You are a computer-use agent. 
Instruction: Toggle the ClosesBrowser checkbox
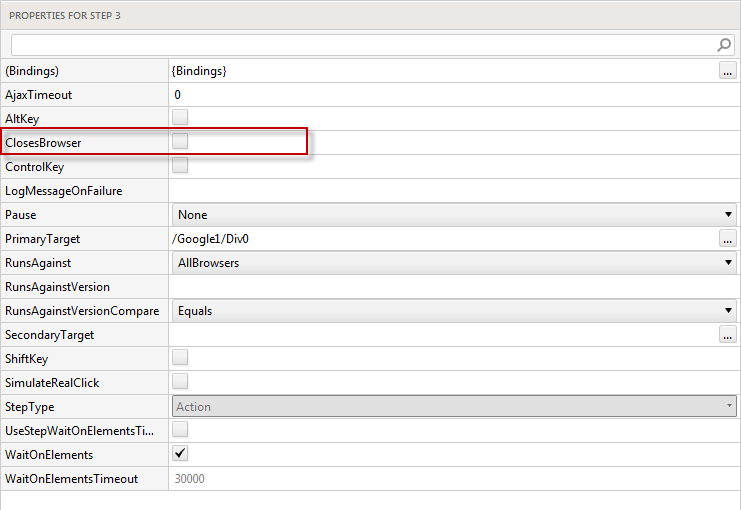[180, 142]
